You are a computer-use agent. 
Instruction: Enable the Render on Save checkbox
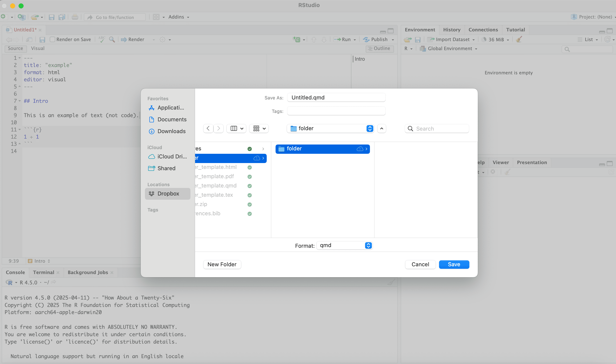[x=52, y=39]
